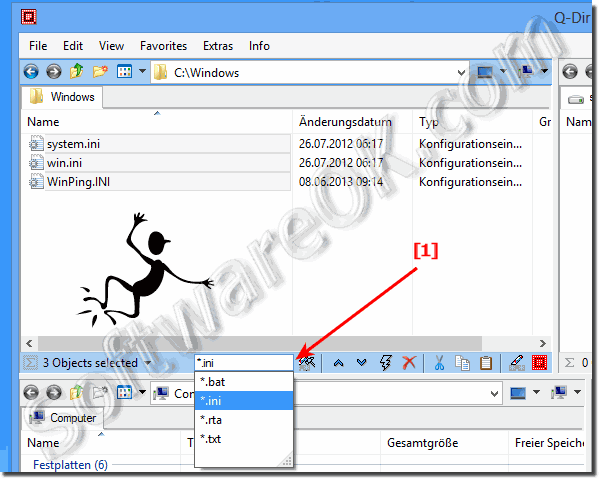
Task: Select the Windows folder tab
Action: coord(62,97)
